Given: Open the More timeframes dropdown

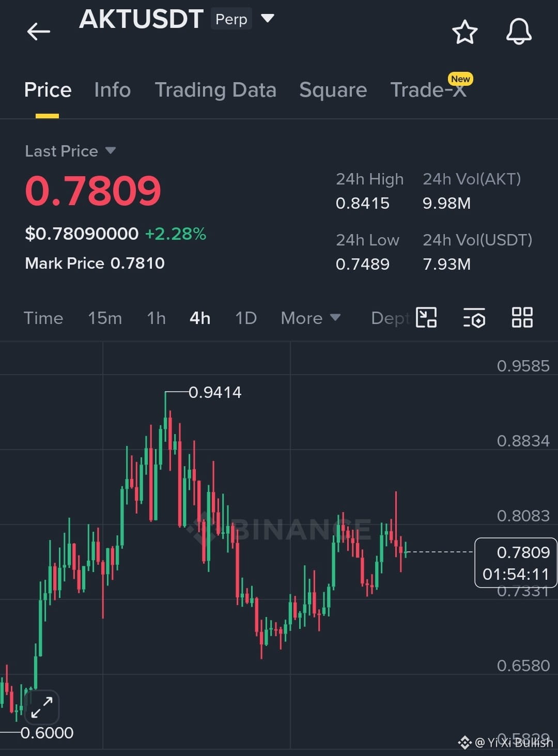Looking at the screenshot, I should [311, 318].
